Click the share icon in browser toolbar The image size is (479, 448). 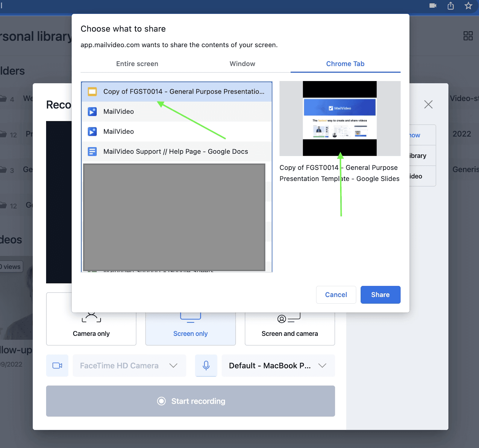click(451, 6)
